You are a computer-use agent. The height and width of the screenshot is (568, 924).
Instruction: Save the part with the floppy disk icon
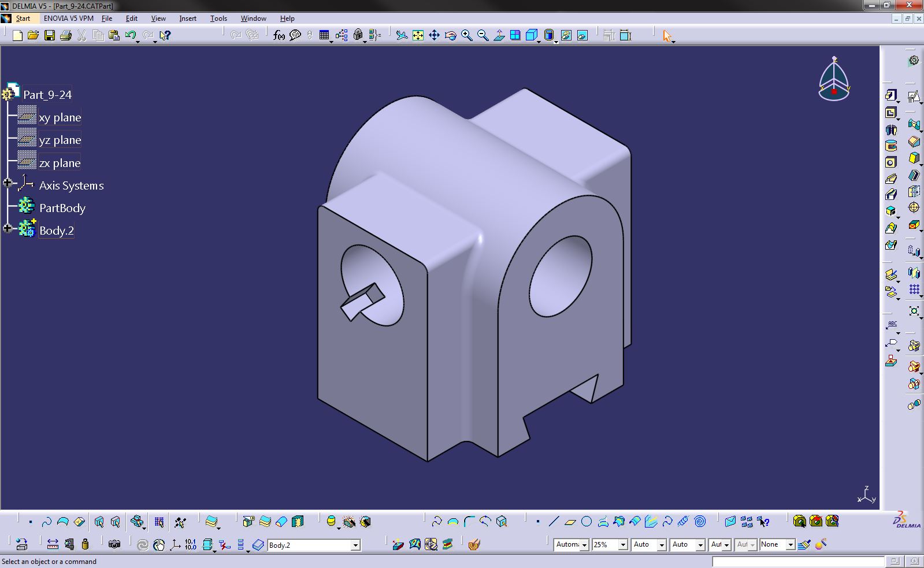(x=50, y=36)
